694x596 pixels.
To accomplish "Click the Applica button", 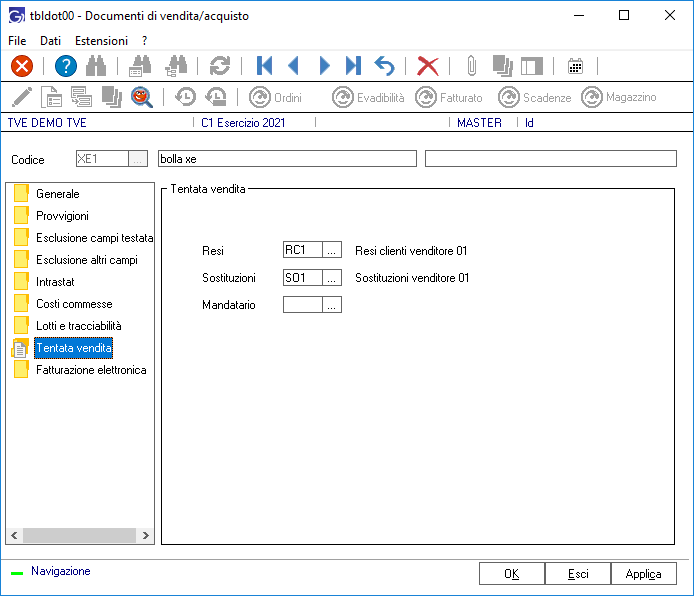I will point(644,574).
